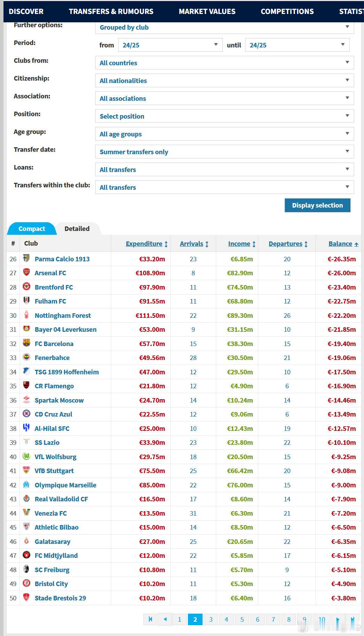
Task: Click the Stade Brestois 29 crest
Action: pos(26,597)
